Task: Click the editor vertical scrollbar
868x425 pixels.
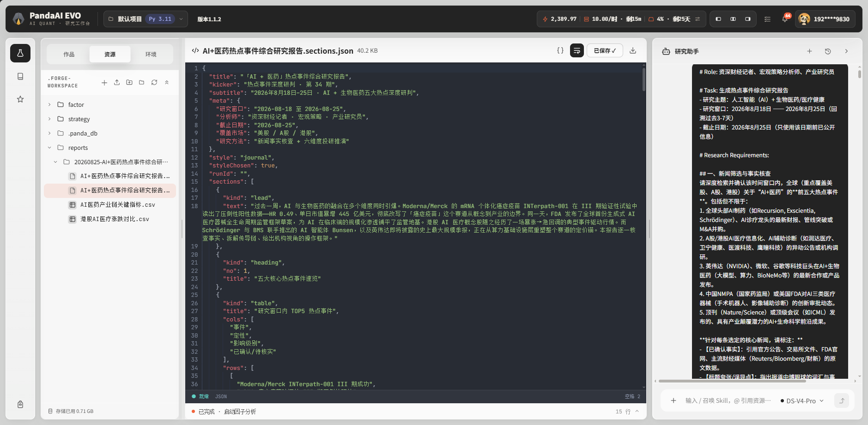Action: (x=644, y=79)
